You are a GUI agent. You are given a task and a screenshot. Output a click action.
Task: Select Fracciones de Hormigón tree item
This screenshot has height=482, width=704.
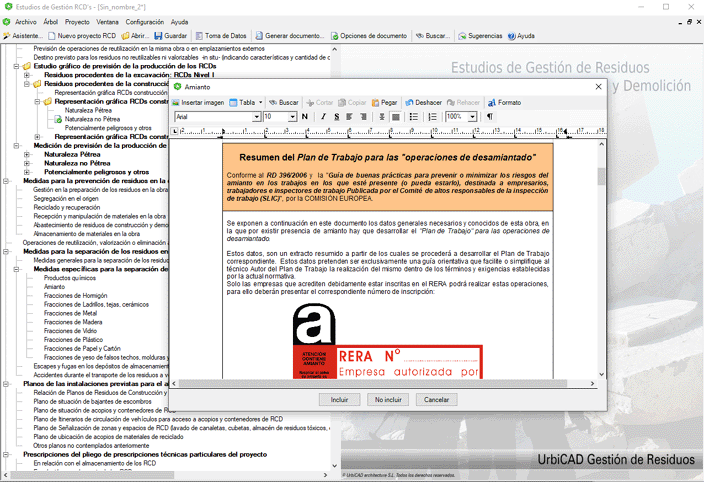click(75, 296)
